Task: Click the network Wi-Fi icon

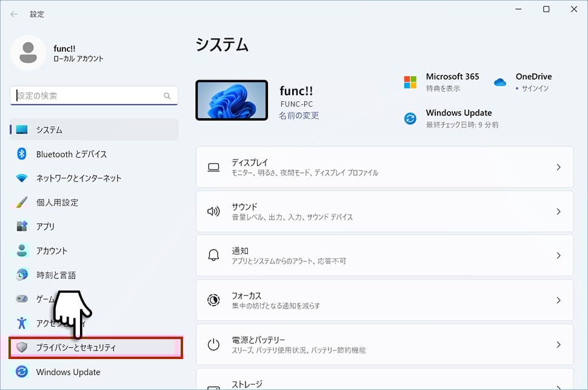Action: pyautogui.click(x=22, y=178)
